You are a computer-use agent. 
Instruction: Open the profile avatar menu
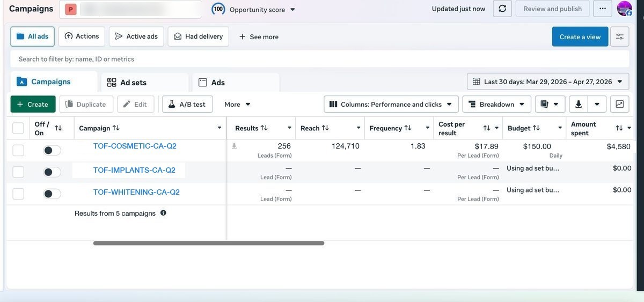pos(624,9)
